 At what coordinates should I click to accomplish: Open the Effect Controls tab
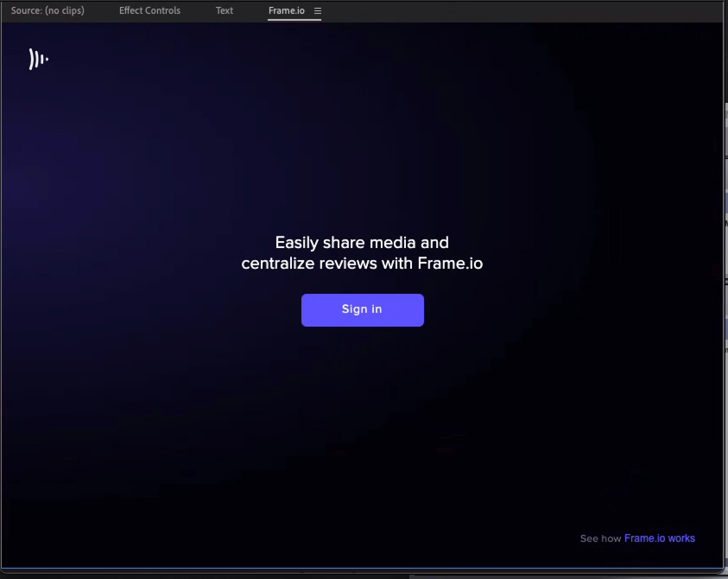tap(150, 11)
